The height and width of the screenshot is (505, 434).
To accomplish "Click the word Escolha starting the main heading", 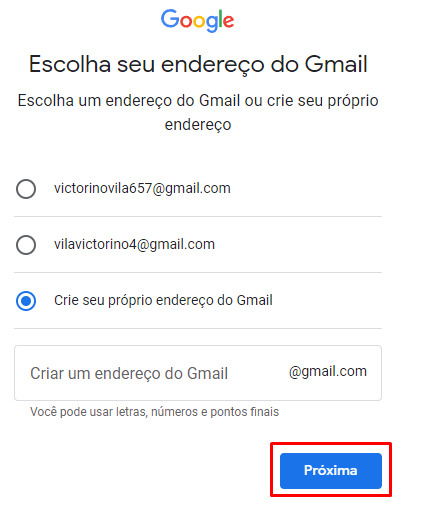I will click(x=70, y=64).
